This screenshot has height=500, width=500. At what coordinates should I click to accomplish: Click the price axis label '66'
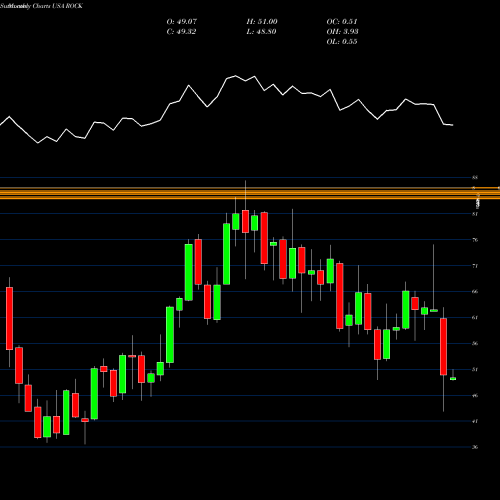point(475,292)
